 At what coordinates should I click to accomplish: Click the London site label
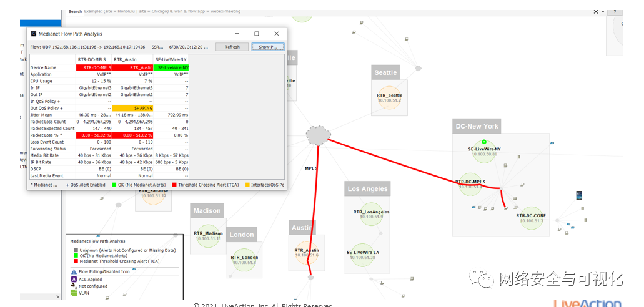[x=242, y=235]
